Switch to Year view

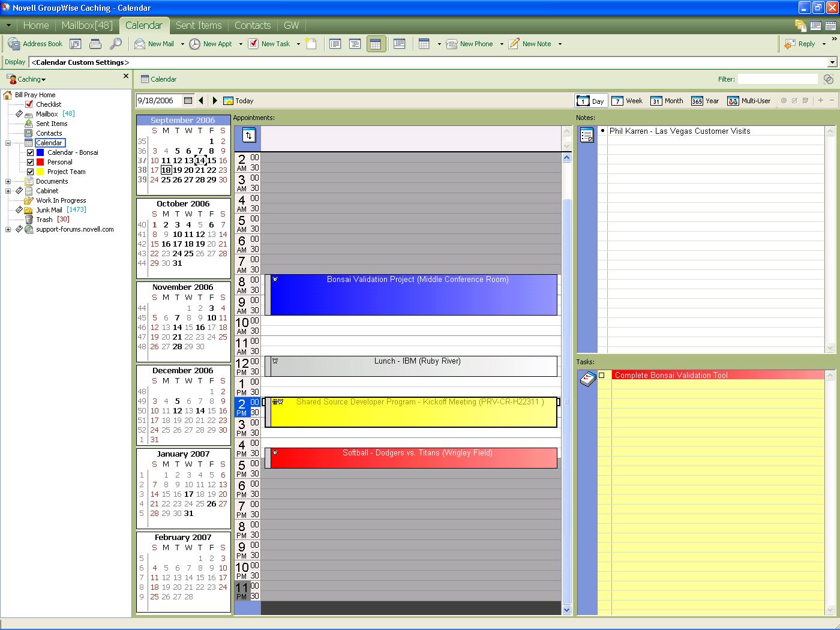[705, 101]
